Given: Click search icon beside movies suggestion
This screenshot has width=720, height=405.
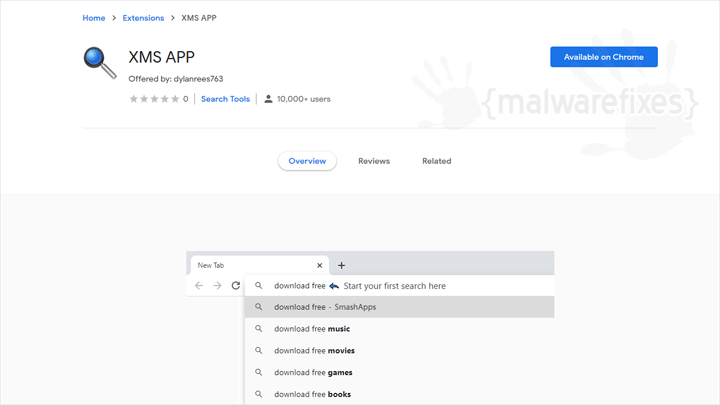Looking at the screenshot, I should click(x=259, y=350).
